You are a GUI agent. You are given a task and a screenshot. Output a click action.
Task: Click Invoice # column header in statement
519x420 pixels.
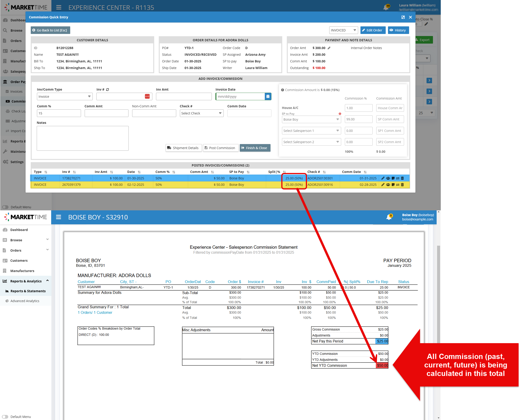pos(256,282)
